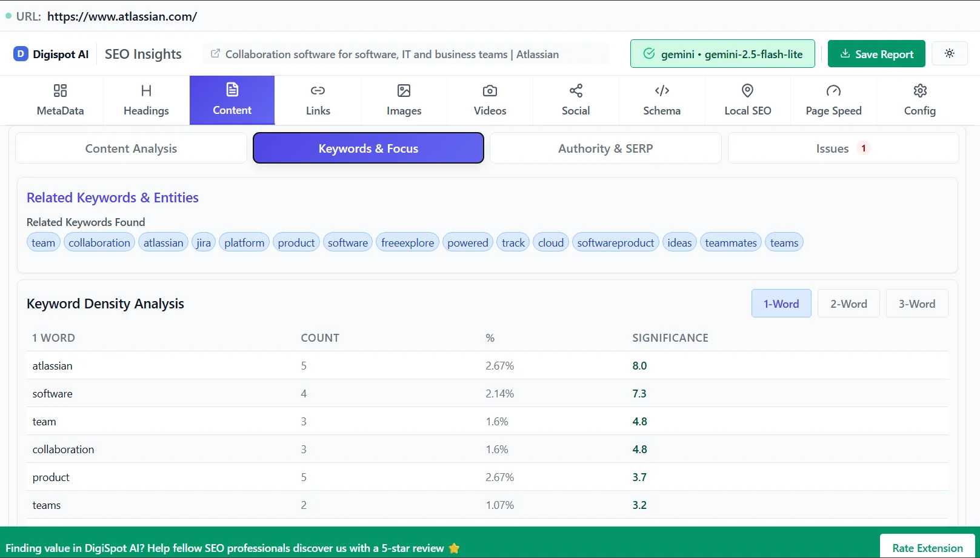Switch keyword density to 2-Word view

tap(848, 303)
